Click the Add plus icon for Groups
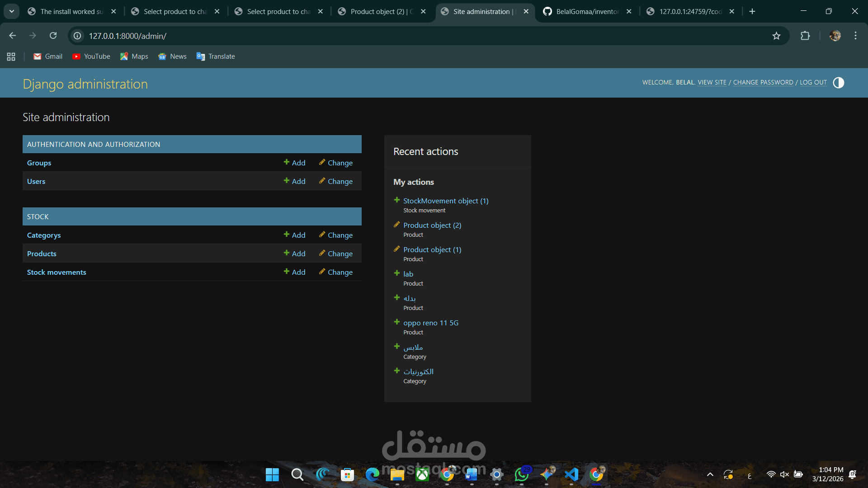Screen dimensions: 868x488 coord(287,162)
